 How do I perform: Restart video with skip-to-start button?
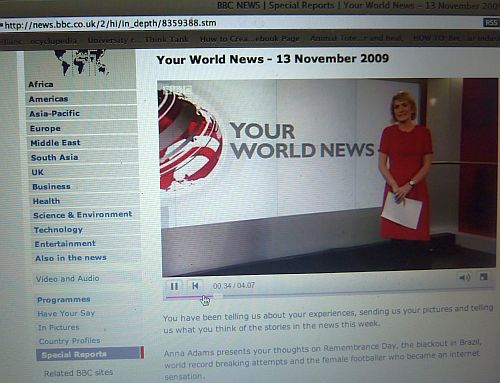[x=195, y=286]
